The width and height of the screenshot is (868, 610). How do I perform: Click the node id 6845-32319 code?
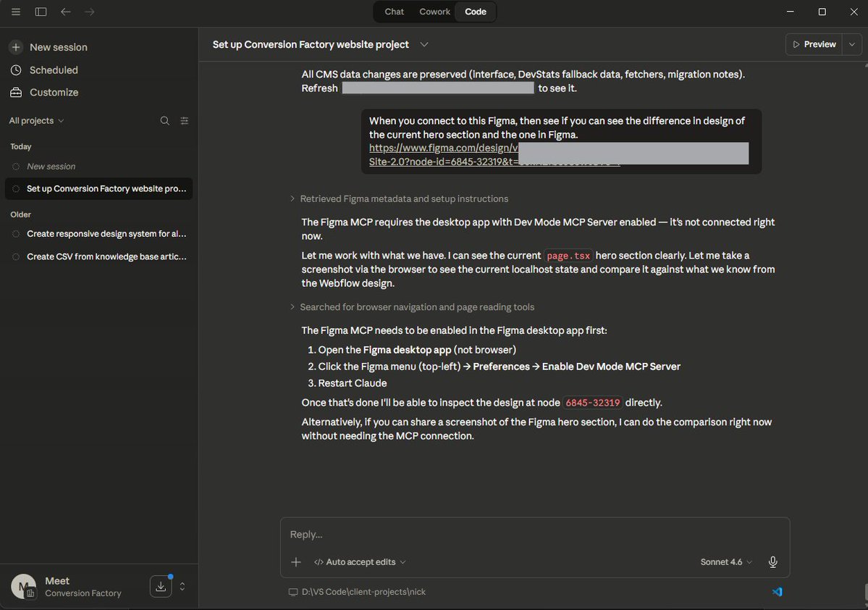pos(592,403)
